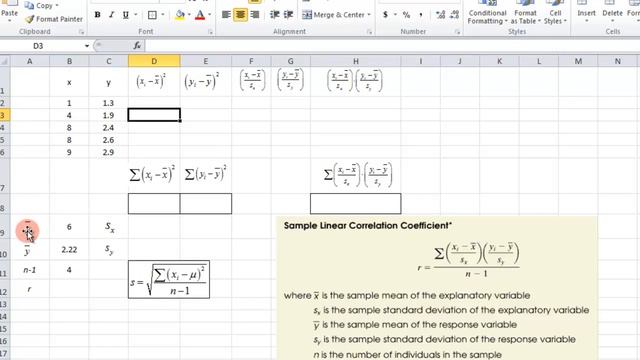
Task: Select column B header
Action: pos(69,61)
